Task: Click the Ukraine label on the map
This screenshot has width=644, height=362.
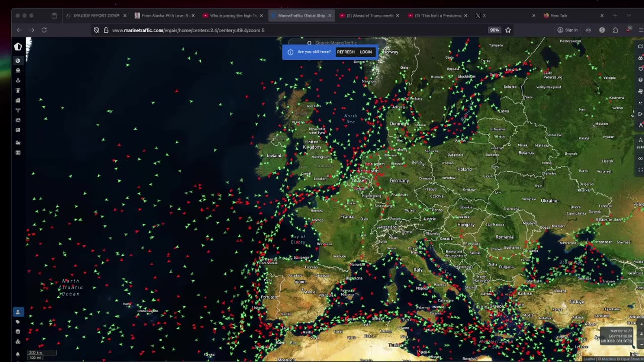Action: point(549,201)
